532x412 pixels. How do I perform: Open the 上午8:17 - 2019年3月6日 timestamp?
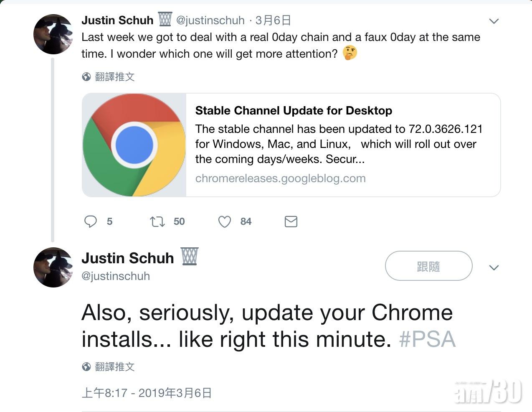click(147, 393)
